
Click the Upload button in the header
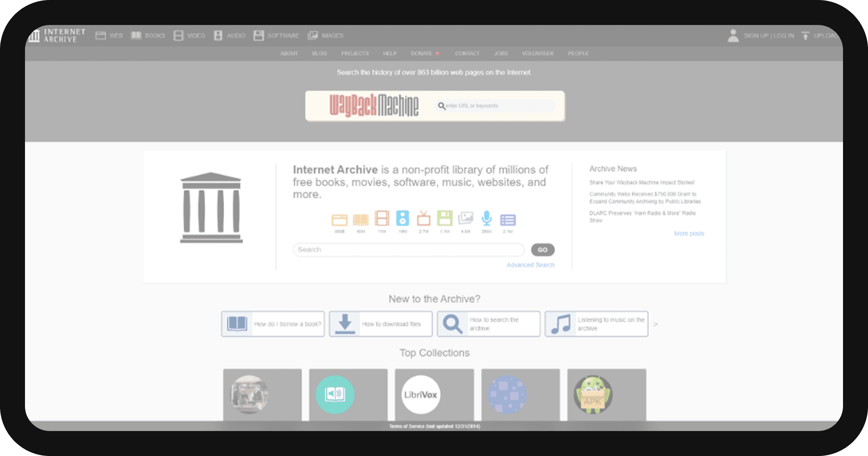820,36
